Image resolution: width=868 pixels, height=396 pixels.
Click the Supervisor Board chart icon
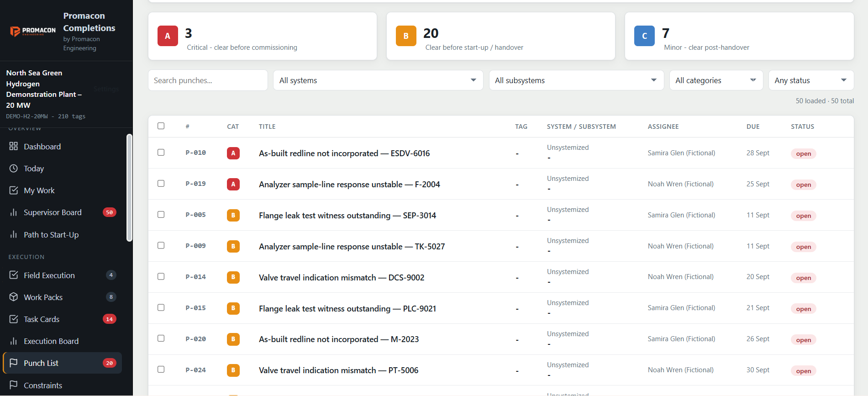point(14,212)
